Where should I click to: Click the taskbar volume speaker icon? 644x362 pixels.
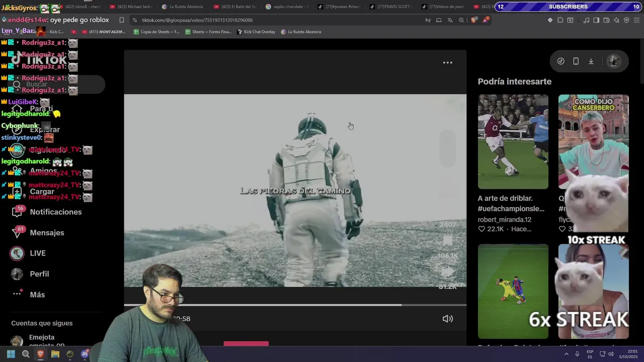(610, 354)
